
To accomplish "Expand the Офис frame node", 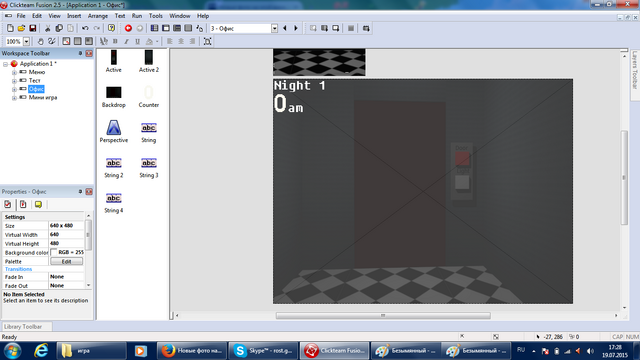I will click(14, 89).
